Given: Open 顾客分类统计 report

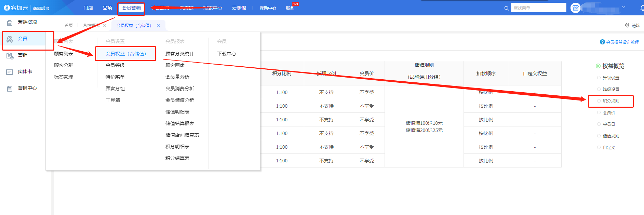Looking at the screenshot, I should pyautogui.click(x=180, y=54).
